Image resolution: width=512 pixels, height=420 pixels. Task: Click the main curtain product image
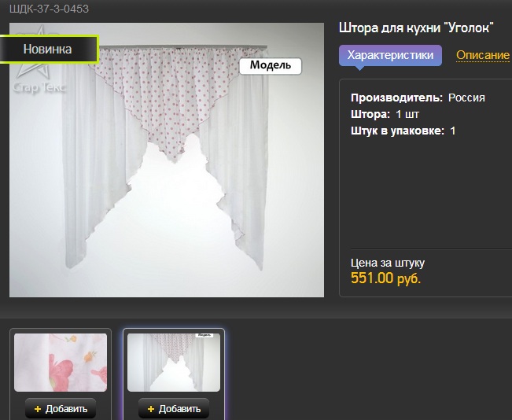click(x=167, y=160)
